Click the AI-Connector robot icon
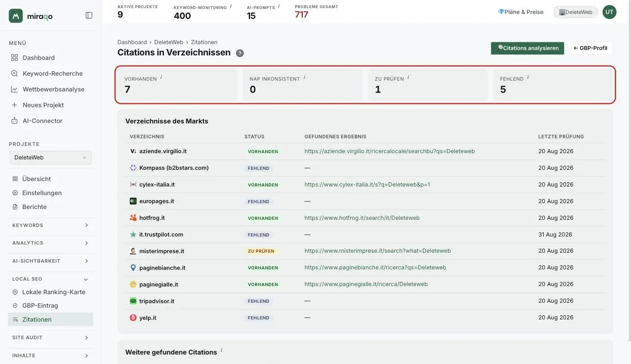Image resolution: width=631 pixels, height=364 pixels. coord(14,121)
